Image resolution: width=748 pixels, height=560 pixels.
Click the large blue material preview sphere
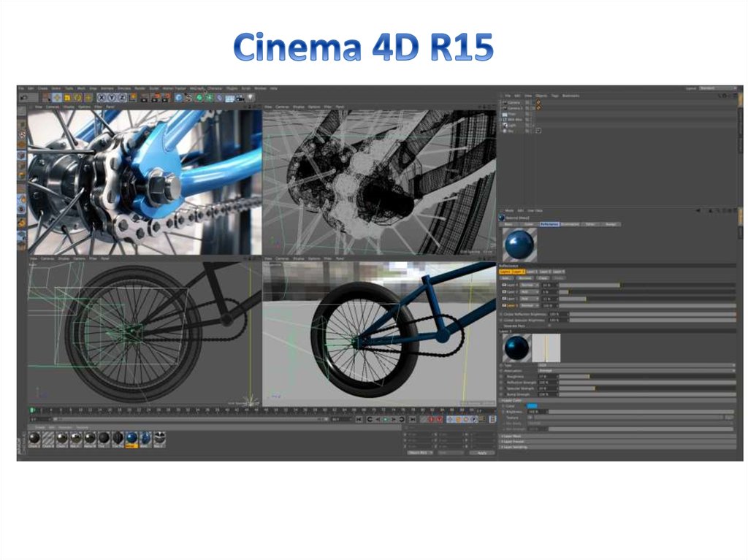(x=519, y=245)
